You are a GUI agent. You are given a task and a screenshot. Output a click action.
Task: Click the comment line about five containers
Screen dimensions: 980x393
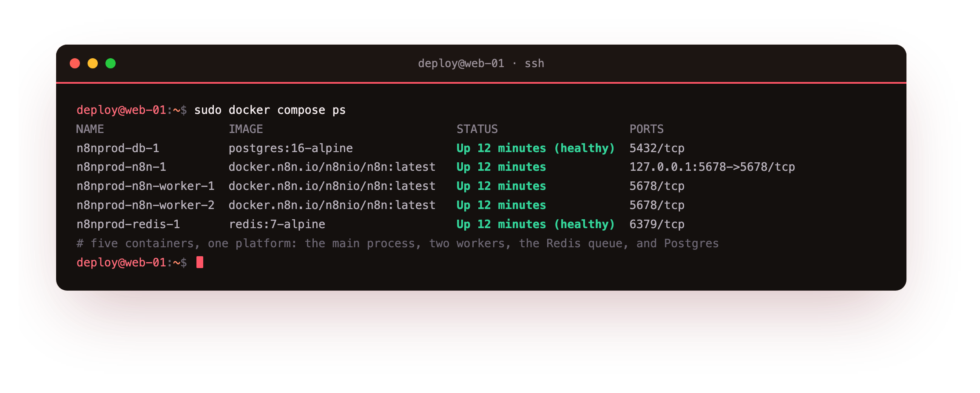398,243
